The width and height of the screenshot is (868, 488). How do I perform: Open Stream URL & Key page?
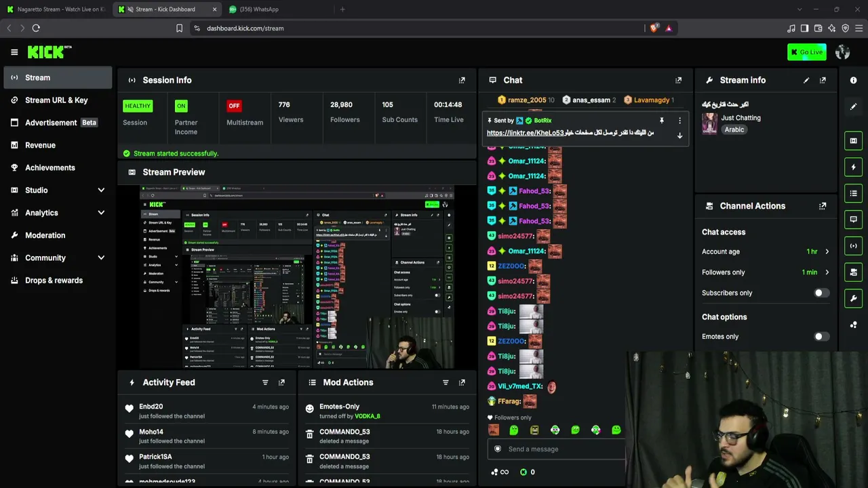coord(58,100)
